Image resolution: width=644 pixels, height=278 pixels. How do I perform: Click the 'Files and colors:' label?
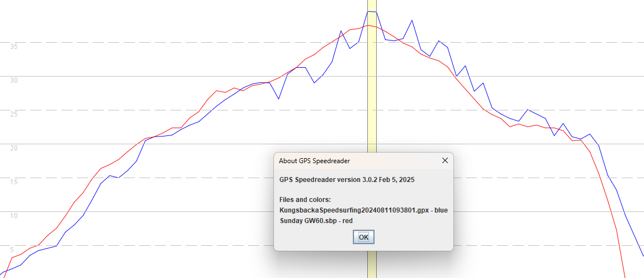pos(304,200)
